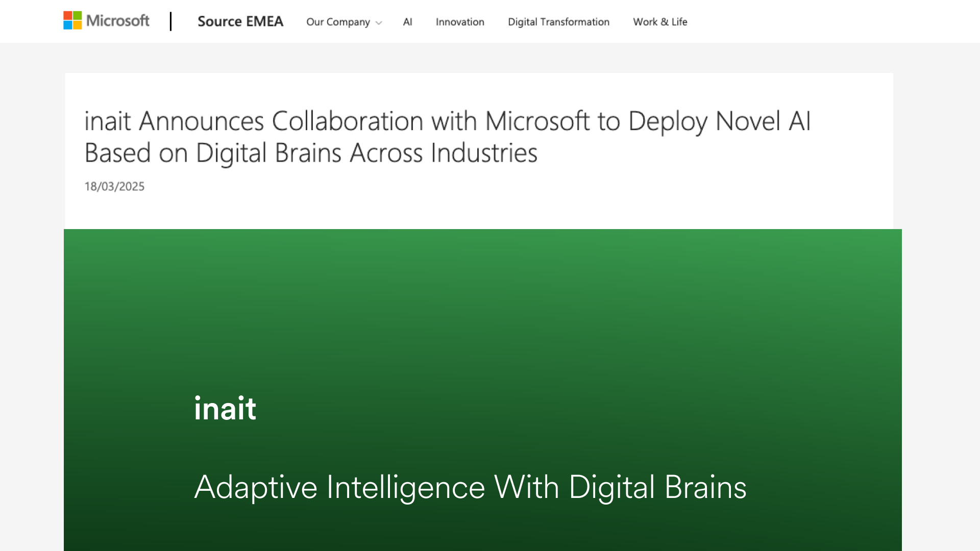The image size is (980, 551).
Task: Open the Work & Life section
Action: tap(660, 22)
